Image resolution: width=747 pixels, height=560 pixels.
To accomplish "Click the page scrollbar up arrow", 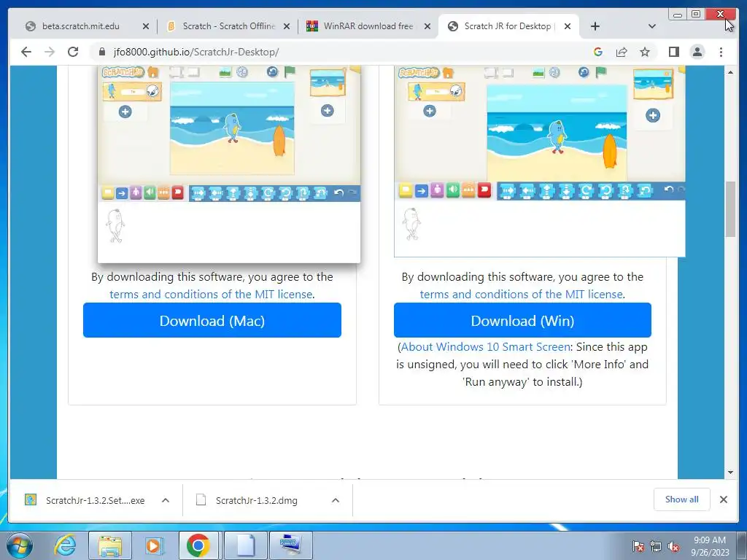I will [x=730, y=72].
